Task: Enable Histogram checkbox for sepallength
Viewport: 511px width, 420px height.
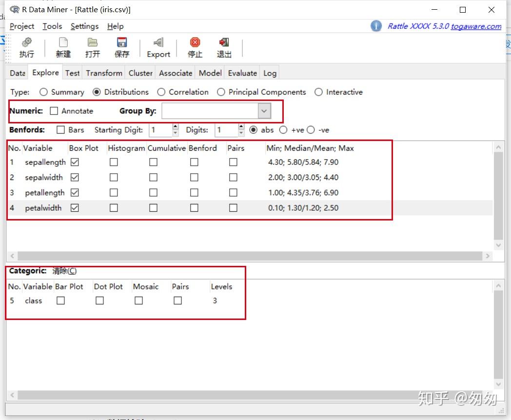Action: pyautogui.click(x=114, y=162)
